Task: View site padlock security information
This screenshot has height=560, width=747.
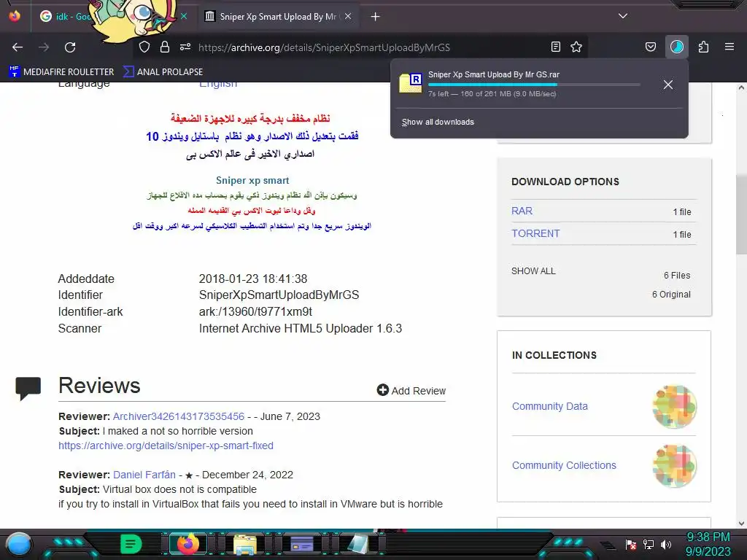Action: (165, 47)
